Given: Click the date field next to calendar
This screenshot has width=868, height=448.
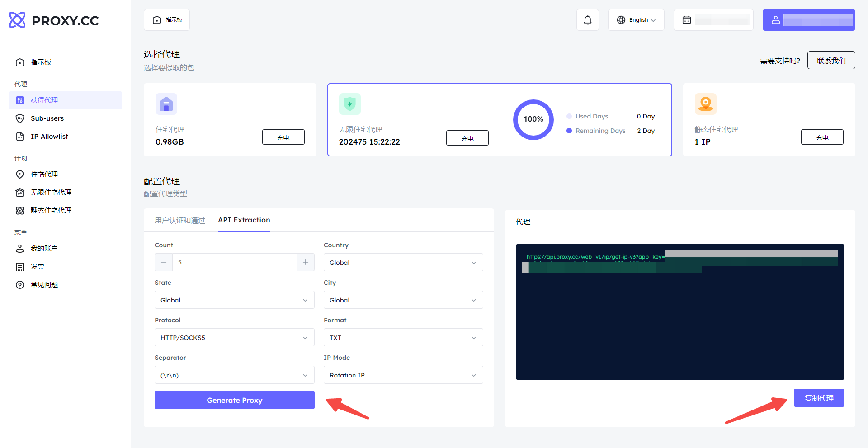Looking at the screenshot, I should tap(722, 20).
